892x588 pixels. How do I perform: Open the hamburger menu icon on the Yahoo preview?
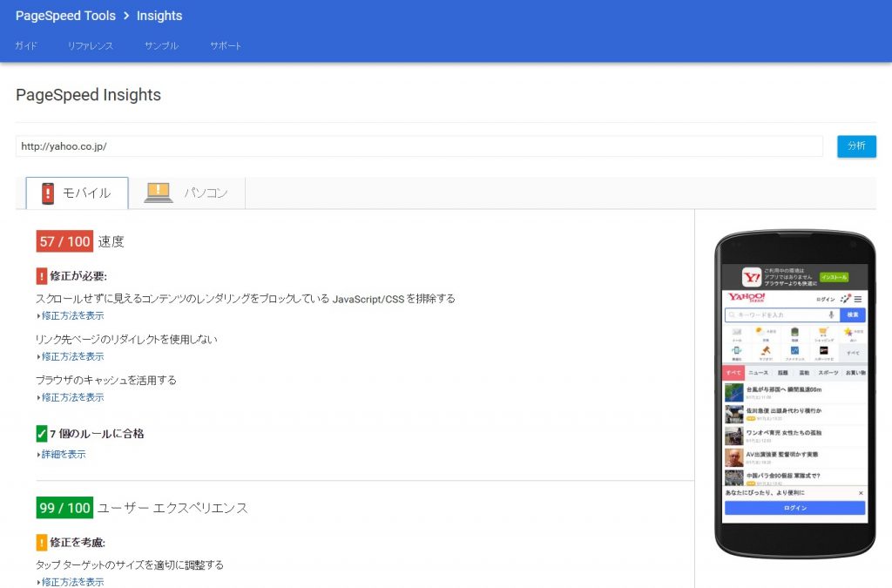click(x=859, y=299)
